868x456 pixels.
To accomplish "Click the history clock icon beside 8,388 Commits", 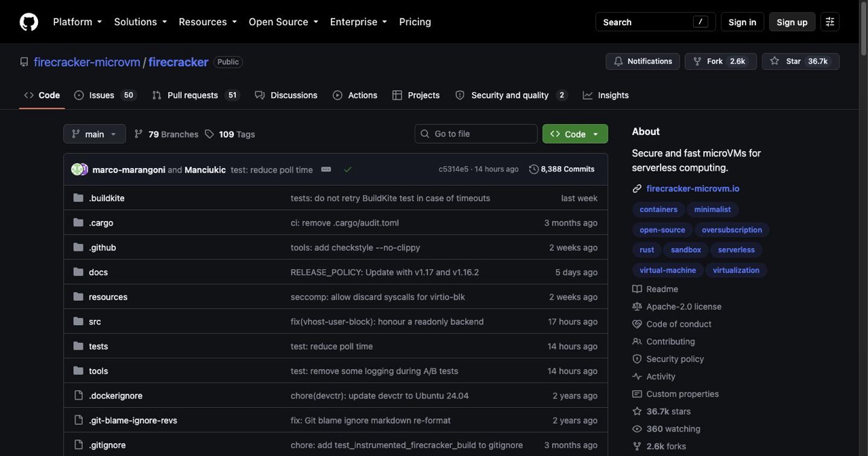I will 534,169.
